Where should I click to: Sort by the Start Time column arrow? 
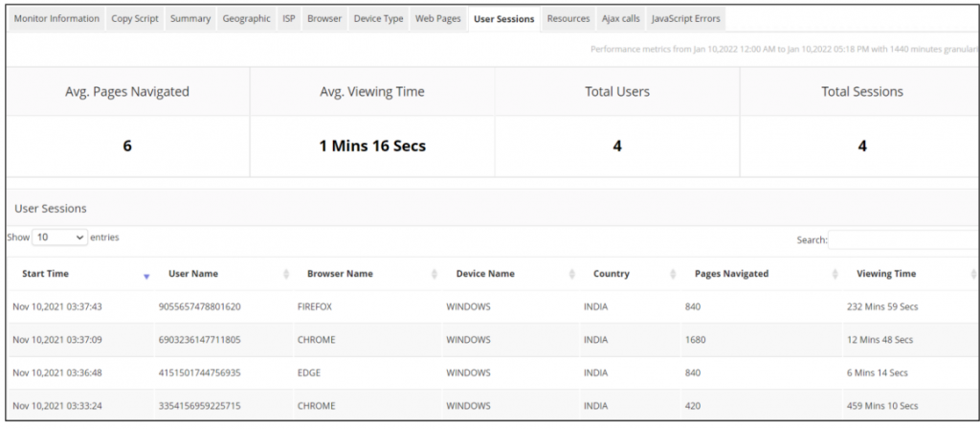click(146, 275)
